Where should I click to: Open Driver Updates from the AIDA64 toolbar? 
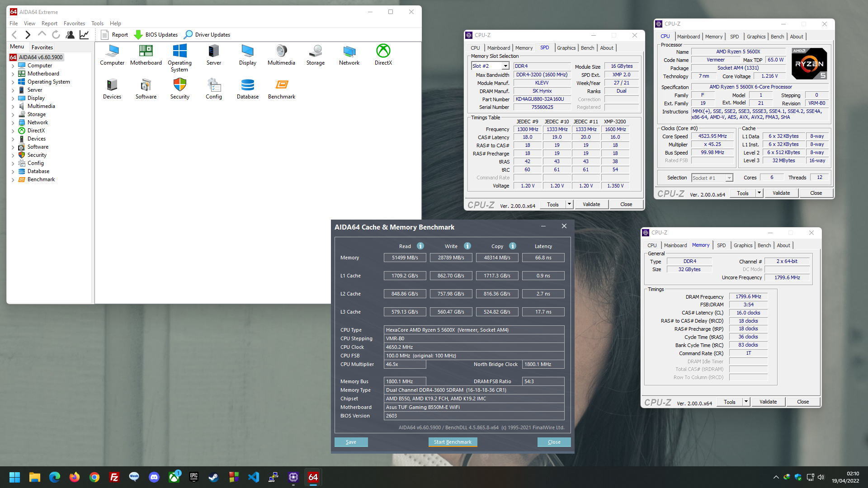click(207, 35)
